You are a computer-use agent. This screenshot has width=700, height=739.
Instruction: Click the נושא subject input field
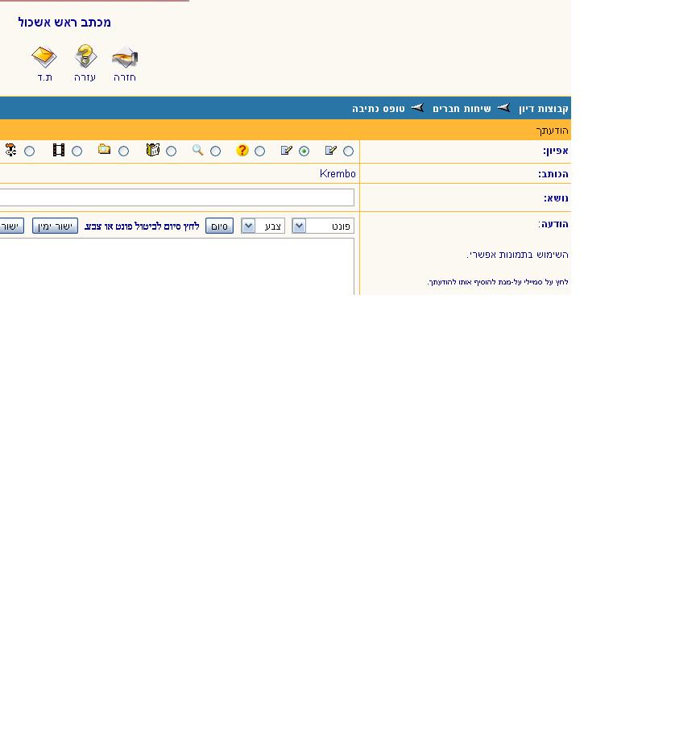tap(176, 197)
